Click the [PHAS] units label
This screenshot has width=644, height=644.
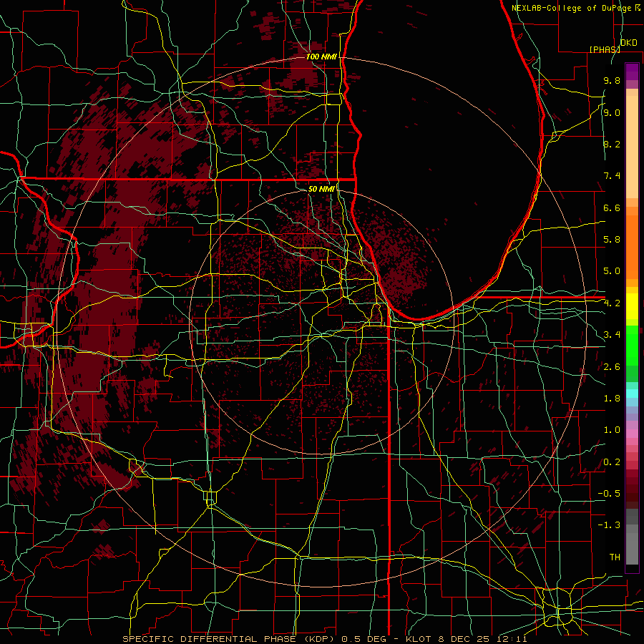[605, 49]
